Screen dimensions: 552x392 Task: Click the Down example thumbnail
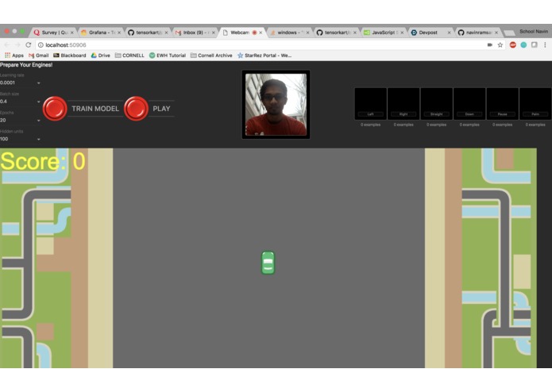(x=469, y=104)
